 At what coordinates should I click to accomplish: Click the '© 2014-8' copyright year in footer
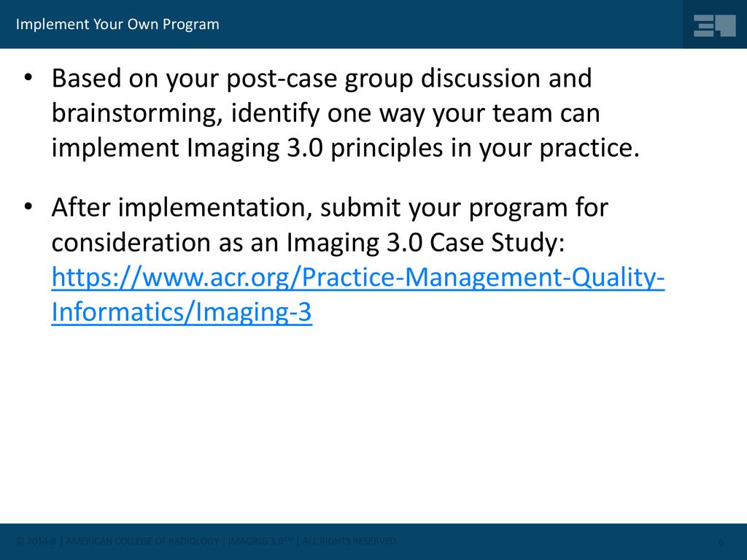36,541
